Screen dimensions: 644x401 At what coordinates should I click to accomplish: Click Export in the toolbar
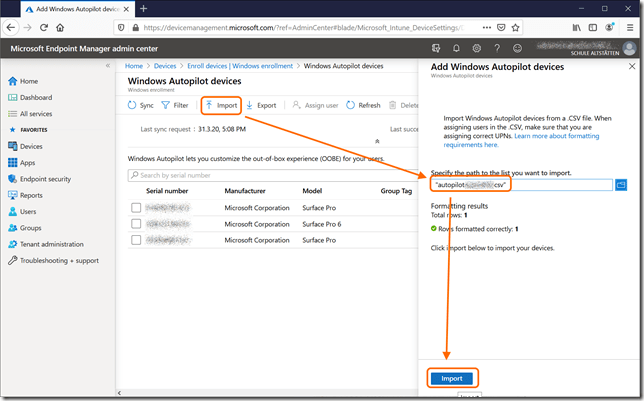(261, 105)
